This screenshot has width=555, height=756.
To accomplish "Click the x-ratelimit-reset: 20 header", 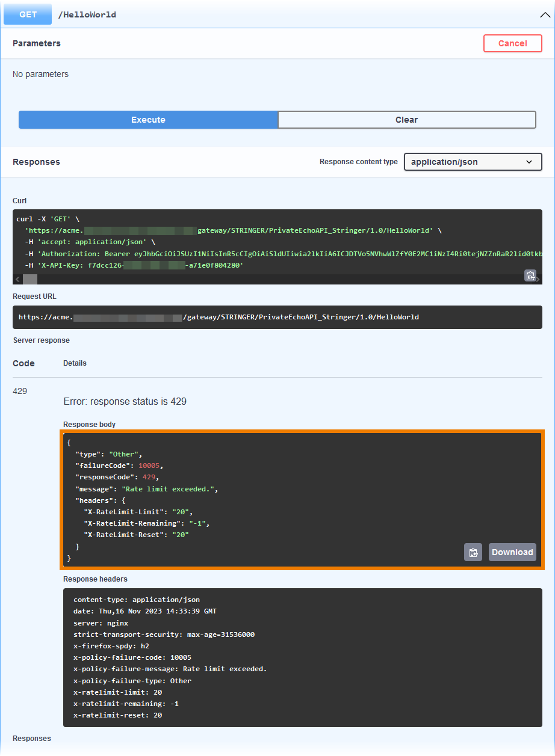I will point(118,715).
